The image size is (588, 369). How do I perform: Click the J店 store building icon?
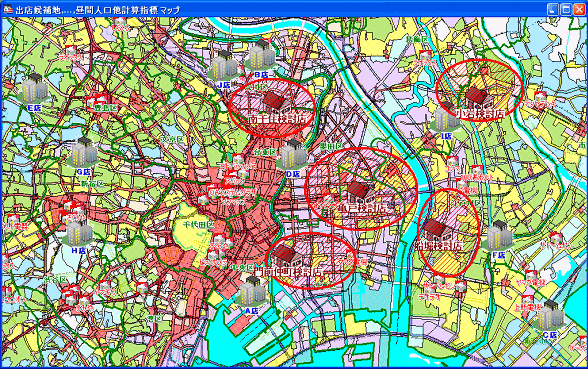(224, 65)
